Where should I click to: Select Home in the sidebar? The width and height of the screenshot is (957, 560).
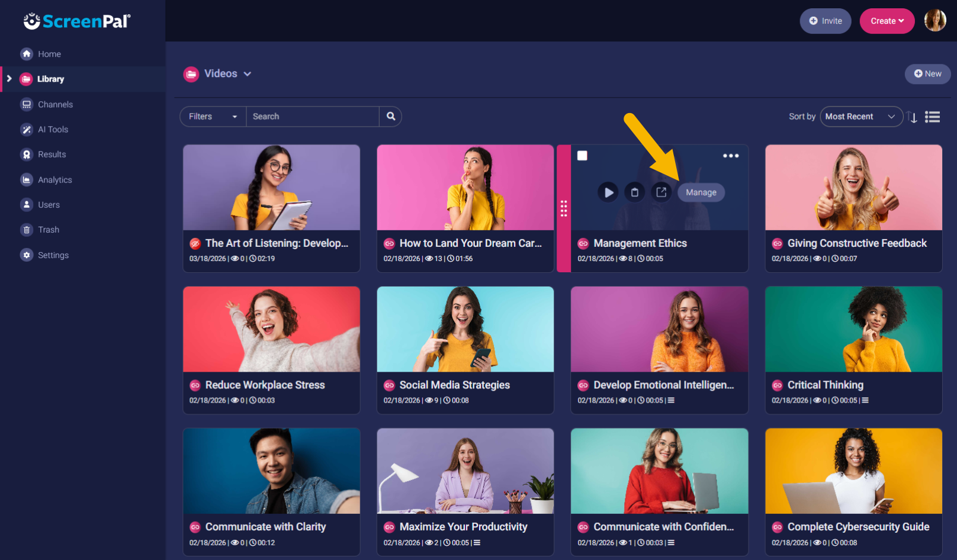click(50, 54)
